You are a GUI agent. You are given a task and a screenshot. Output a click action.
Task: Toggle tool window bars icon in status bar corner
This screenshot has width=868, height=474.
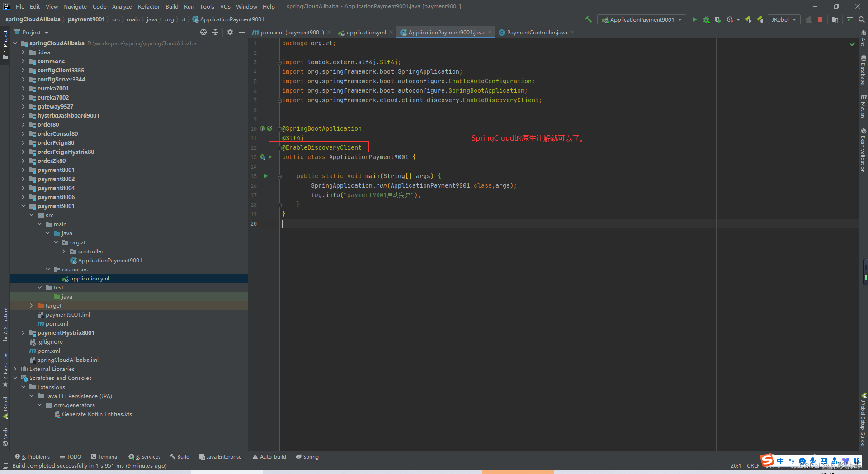[5, 466]
